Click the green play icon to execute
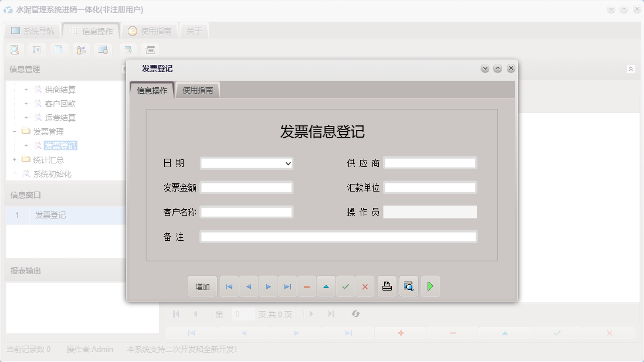644x362 pixels. point(430,286)
